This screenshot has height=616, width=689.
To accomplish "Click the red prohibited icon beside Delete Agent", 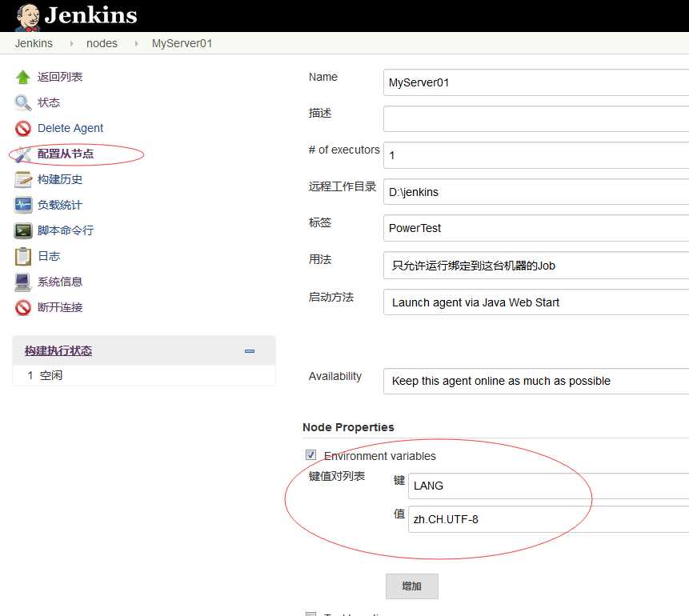I will [x=23, y=128].
